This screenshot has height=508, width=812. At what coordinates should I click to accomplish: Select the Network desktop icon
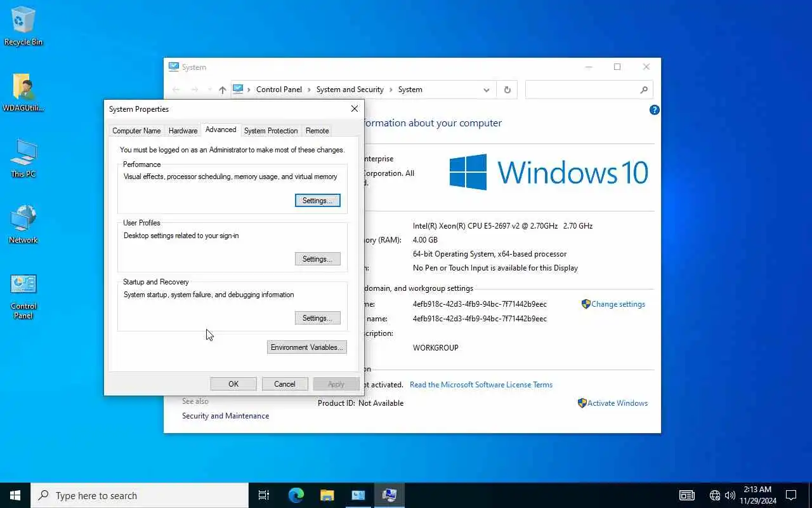[x=23, y=224]
